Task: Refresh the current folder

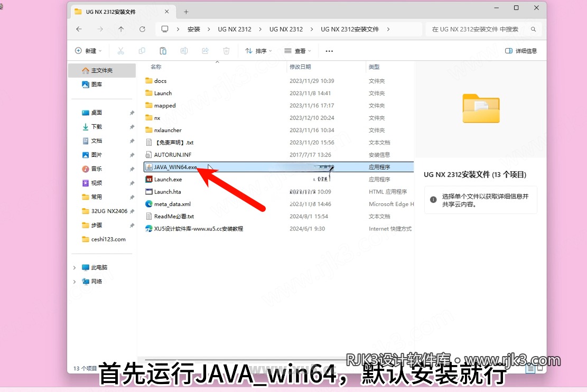Action: tap(142, 29)
